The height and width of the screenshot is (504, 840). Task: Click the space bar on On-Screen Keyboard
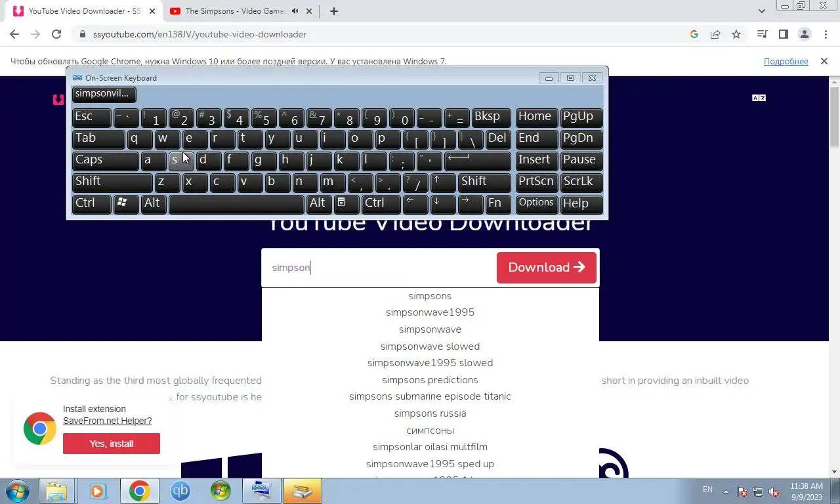coord(236,203)
